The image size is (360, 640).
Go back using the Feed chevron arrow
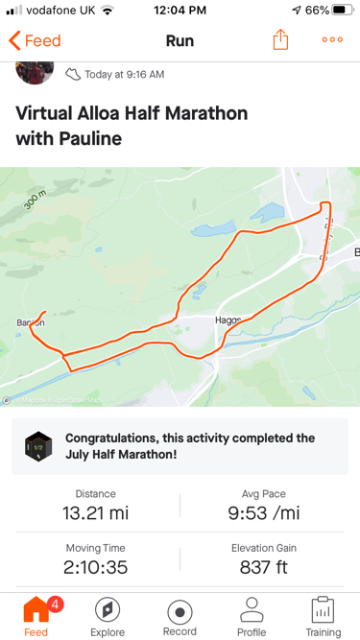15,41
